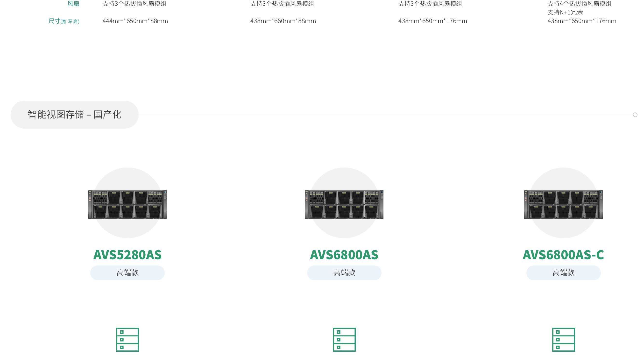
Task: Click the 尺寸(宽 深 高) row label
Action: pos(64,21)
